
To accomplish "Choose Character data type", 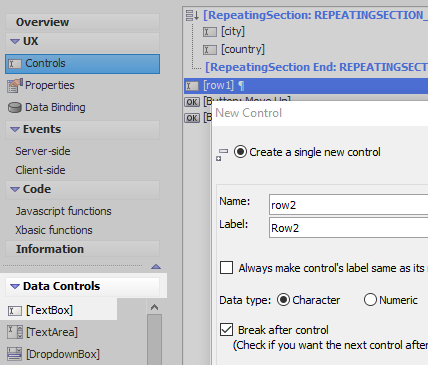I will (x=283, y=300).
